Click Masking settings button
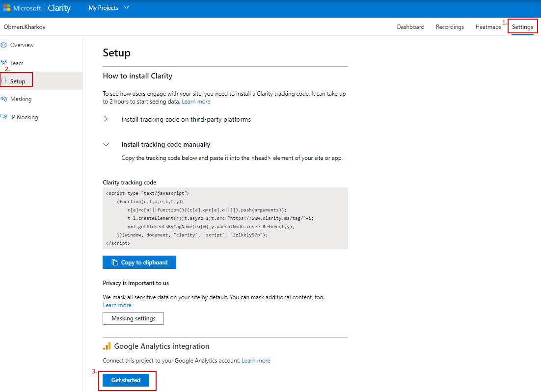 point(133,318)
